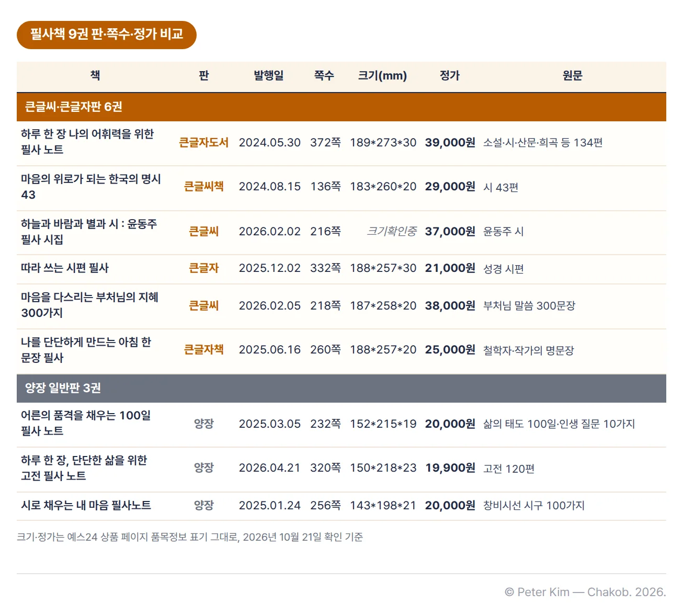Click book title '하루 한 장 나의 어휘력을 위한 필사 노트'
Image resolution: width=683 pixels, height=616 pixels.
[88, 142]
